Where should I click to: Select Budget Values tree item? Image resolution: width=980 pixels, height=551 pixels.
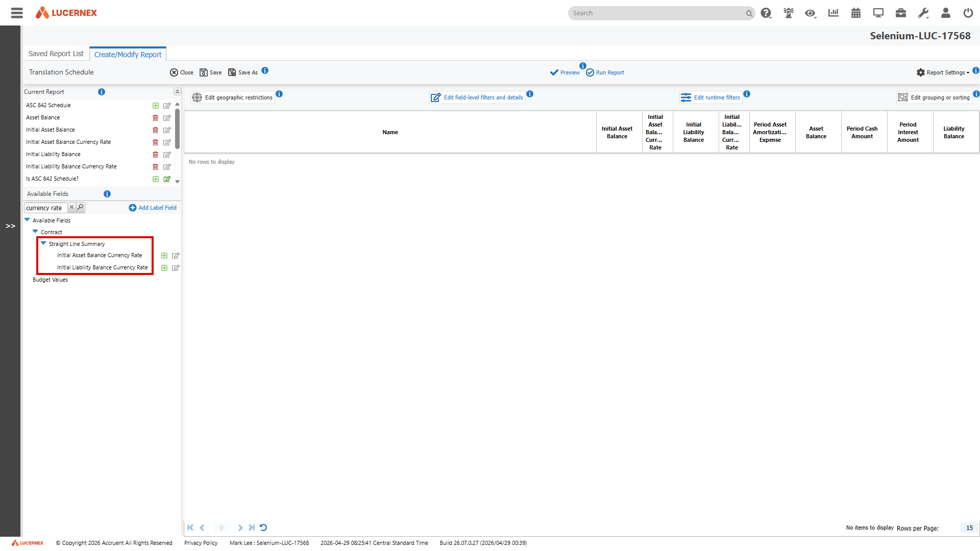[50, 280]
